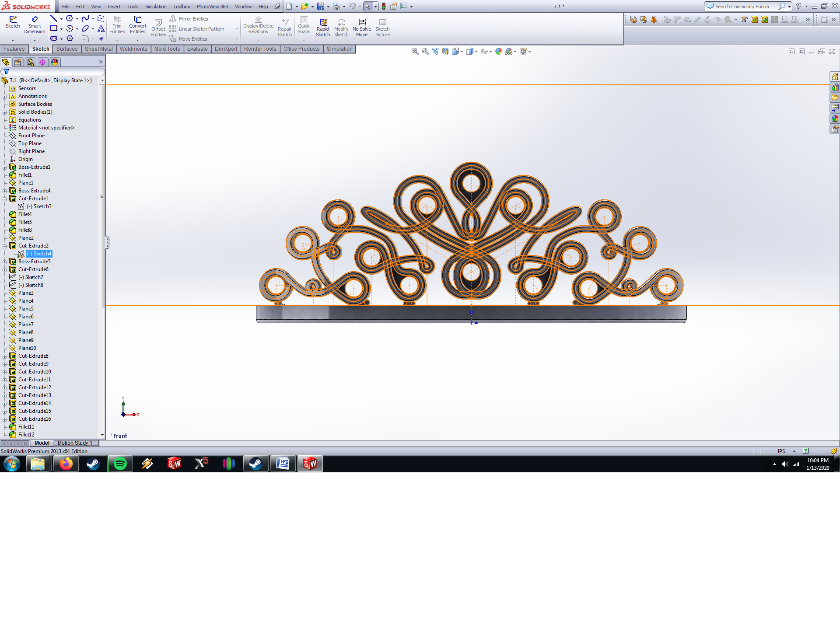This screenshot has height=642, width=840.
Task: Click the Zoom to Fit icon
Action: point(415,51)
